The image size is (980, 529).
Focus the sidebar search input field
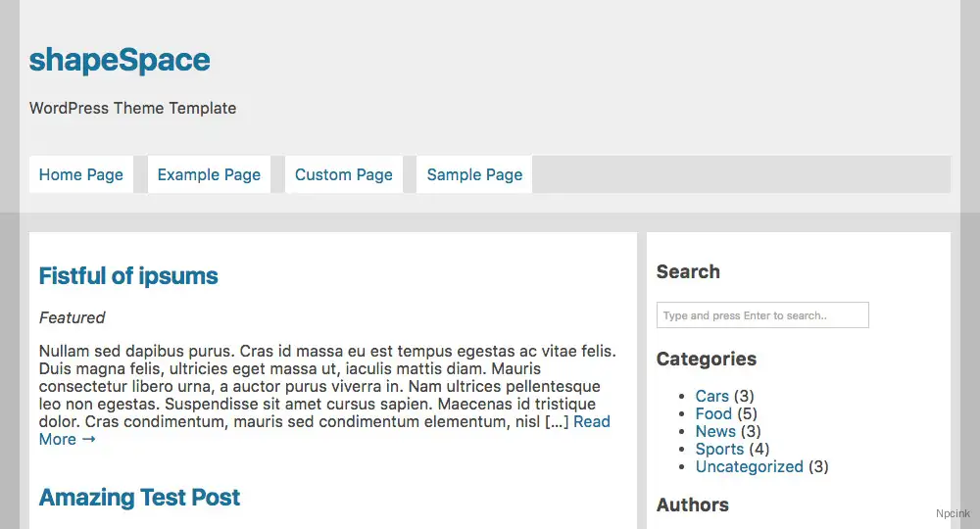click(762, 315)
